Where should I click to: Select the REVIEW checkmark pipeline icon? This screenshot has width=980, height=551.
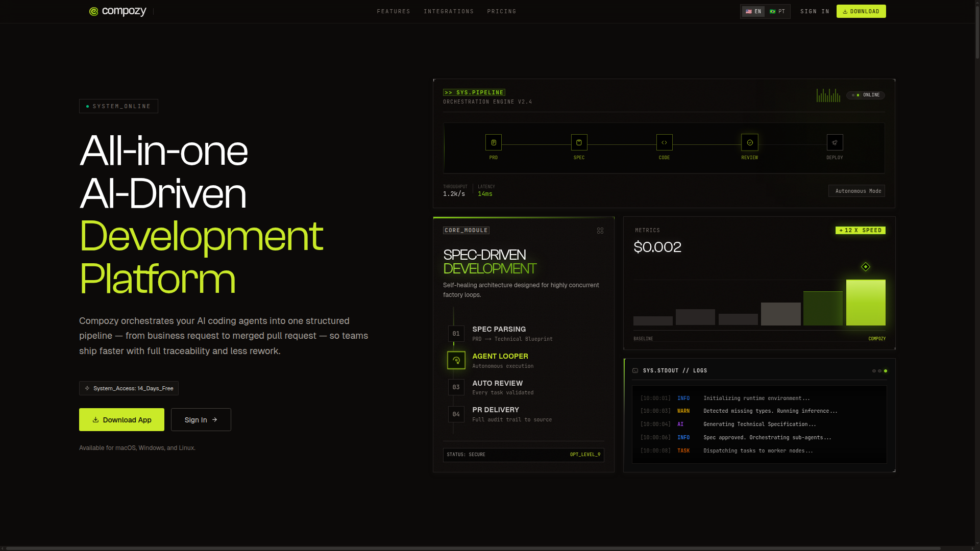coord(749,142)
